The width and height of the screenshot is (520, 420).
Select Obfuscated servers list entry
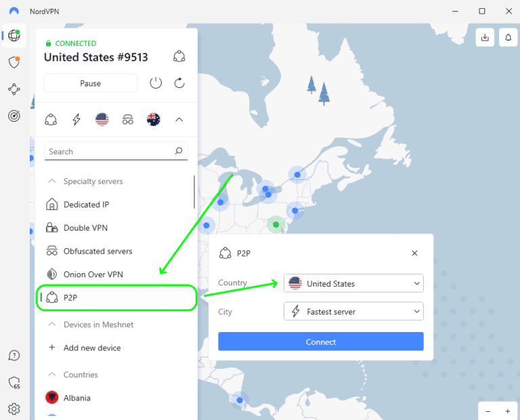116,251
